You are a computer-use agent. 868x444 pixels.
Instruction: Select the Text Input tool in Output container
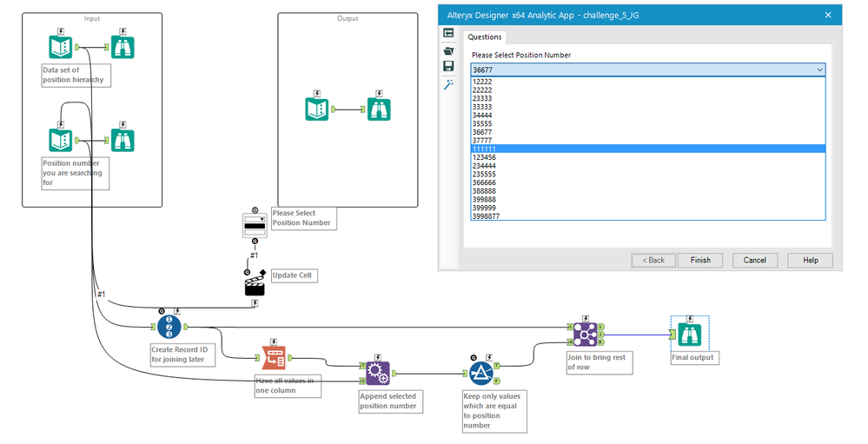(317, 109)
